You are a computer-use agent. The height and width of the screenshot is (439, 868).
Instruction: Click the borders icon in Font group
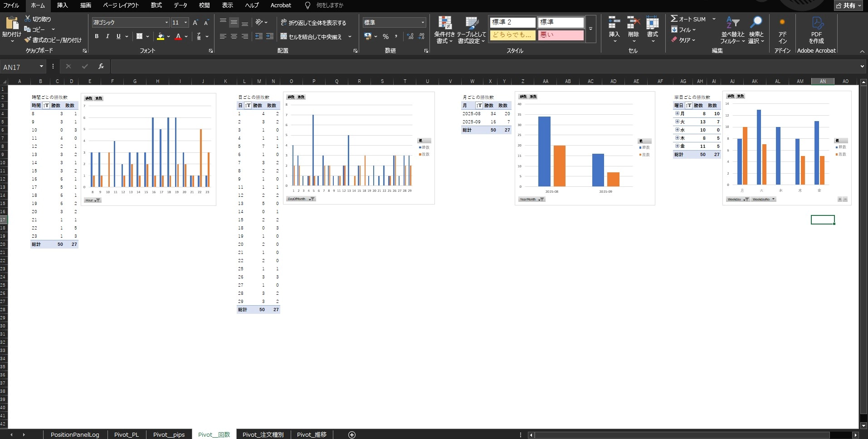140,36
